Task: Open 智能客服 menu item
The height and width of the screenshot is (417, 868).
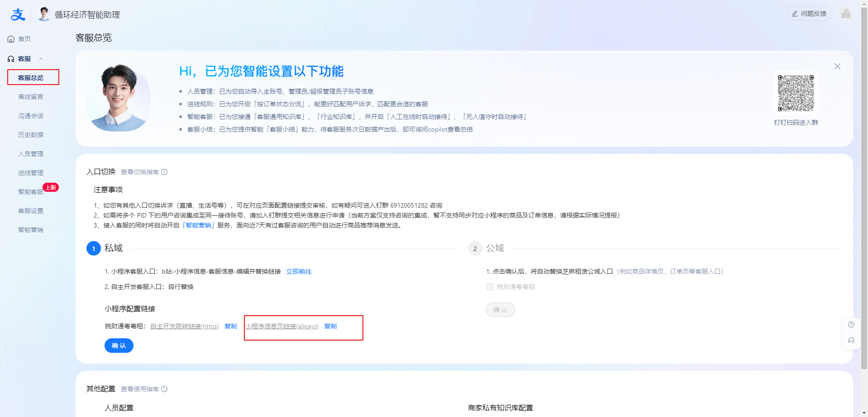Action: pyautogui.click(x=30, y=192)
